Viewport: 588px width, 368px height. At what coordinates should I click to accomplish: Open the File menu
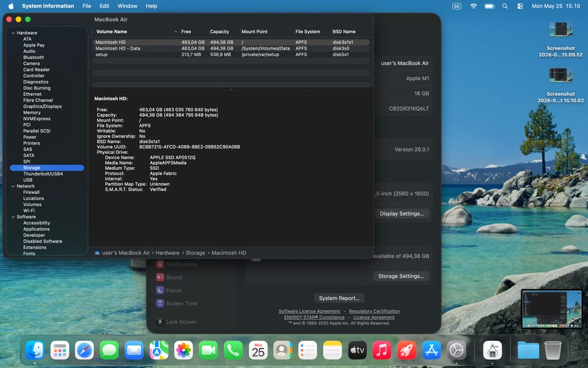tap(86, 6)
